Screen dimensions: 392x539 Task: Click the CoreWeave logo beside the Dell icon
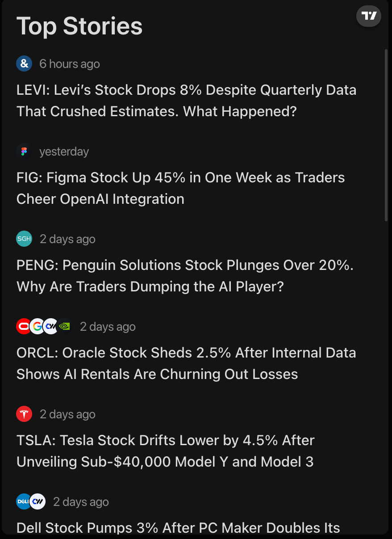pyautogui.click(x=38, y=502)
